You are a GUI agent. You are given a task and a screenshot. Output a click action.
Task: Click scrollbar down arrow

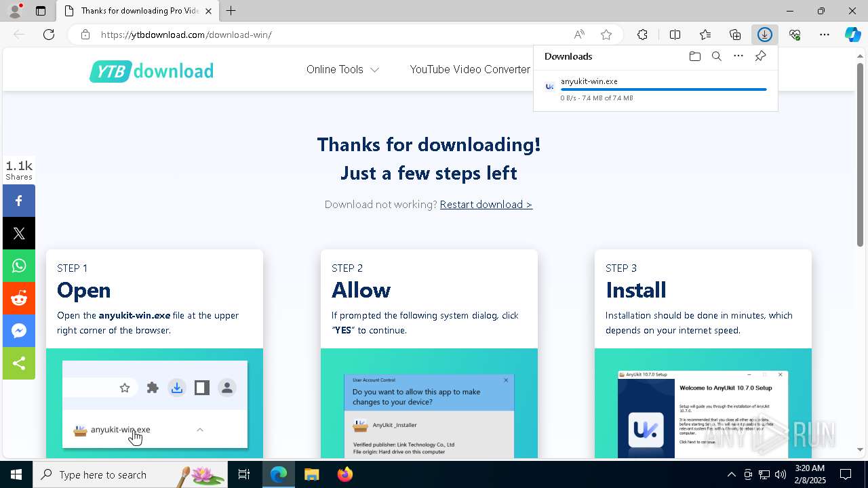pyautogui.click(x=860, y=449)
